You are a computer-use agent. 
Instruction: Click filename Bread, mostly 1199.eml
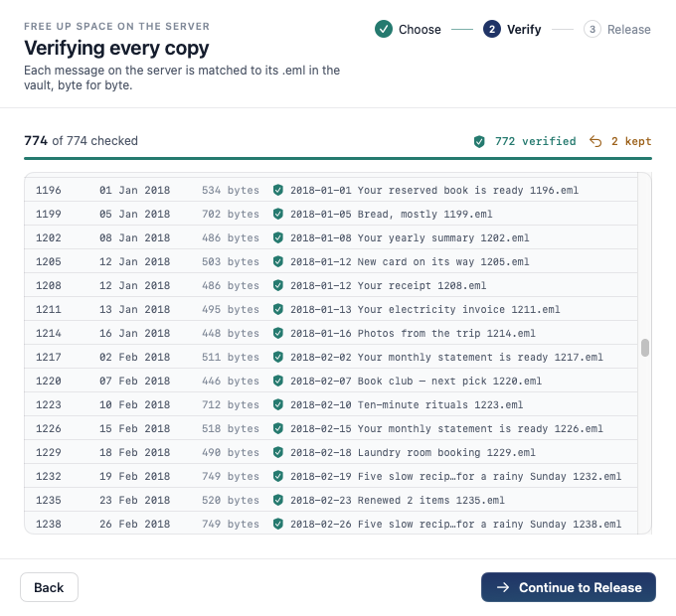coord(391,214)
